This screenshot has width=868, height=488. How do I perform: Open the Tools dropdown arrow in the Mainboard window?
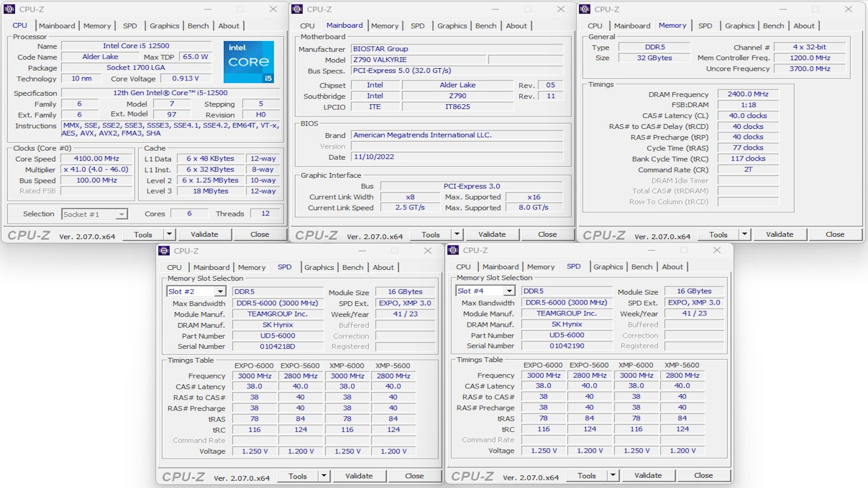pyautogui.click(x=457, y=234)
